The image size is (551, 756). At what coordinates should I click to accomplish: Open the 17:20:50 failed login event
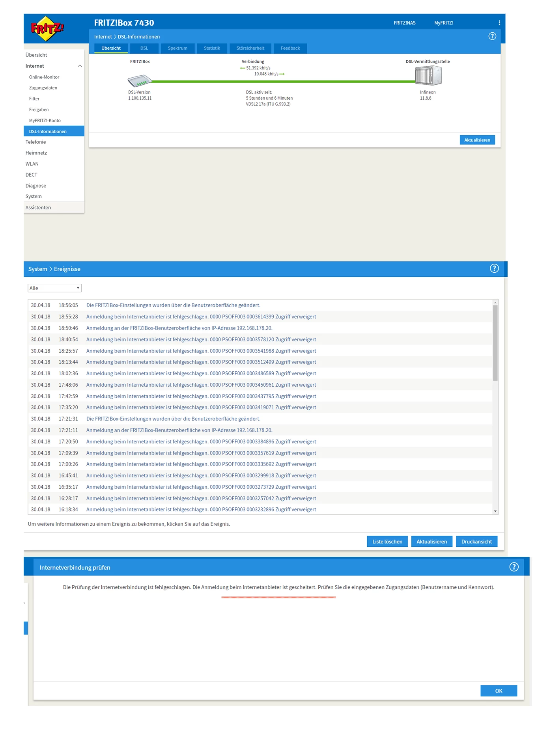pos(260,441)
